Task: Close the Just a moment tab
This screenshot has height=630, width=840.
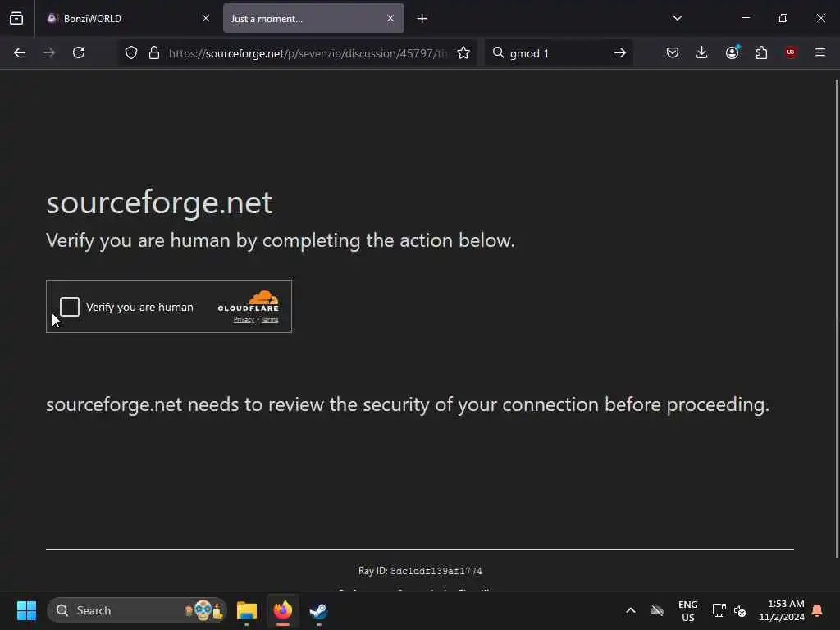Action: [x=390, y=18]
